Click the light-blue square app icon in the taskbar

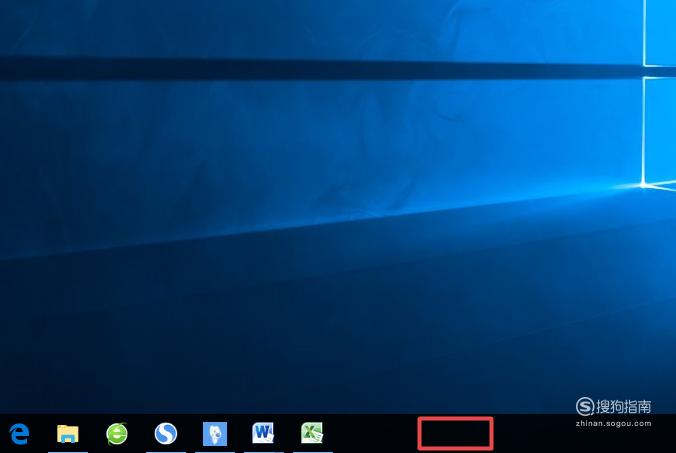coord(215,434)
